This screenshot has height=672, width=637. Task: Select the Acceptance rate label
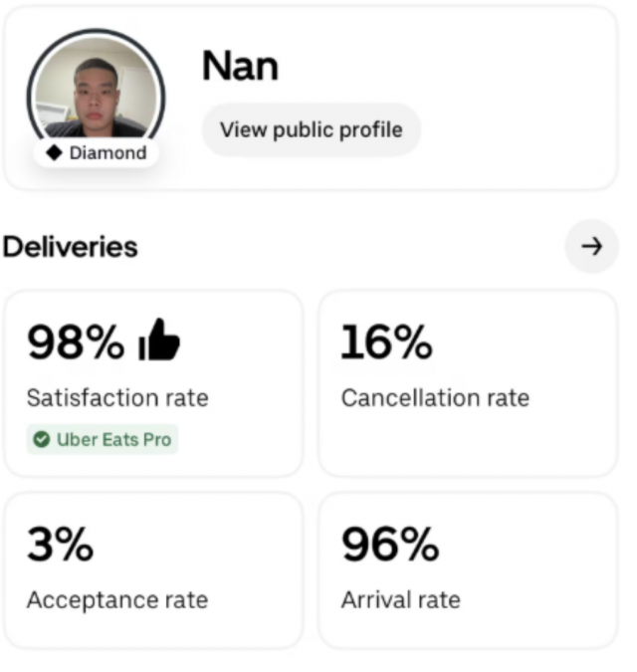[x=117, y=600]
